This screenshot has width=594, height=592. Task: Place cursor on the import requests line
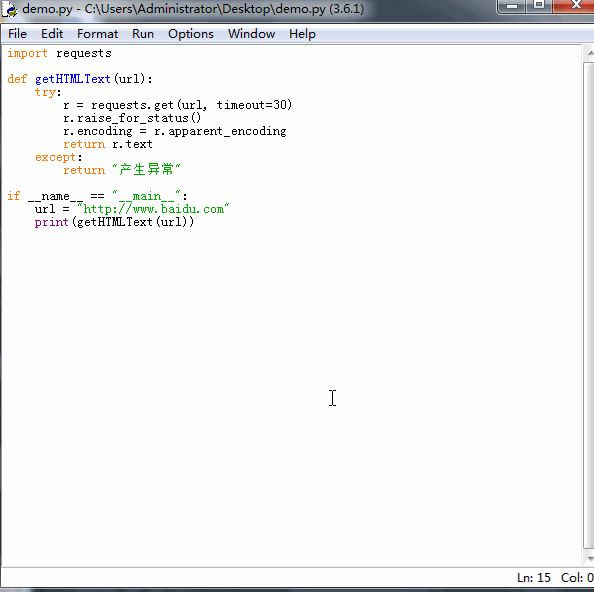(59, 53)
